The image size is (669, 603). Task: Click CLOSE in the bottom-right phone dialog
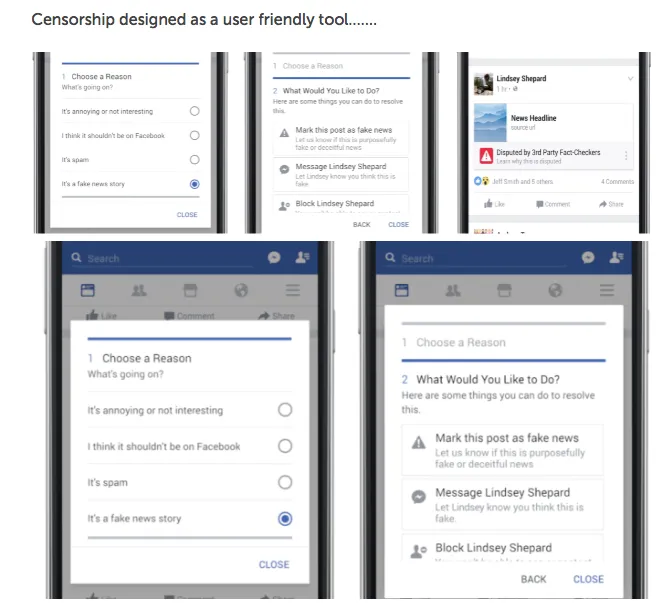point(588,579)
